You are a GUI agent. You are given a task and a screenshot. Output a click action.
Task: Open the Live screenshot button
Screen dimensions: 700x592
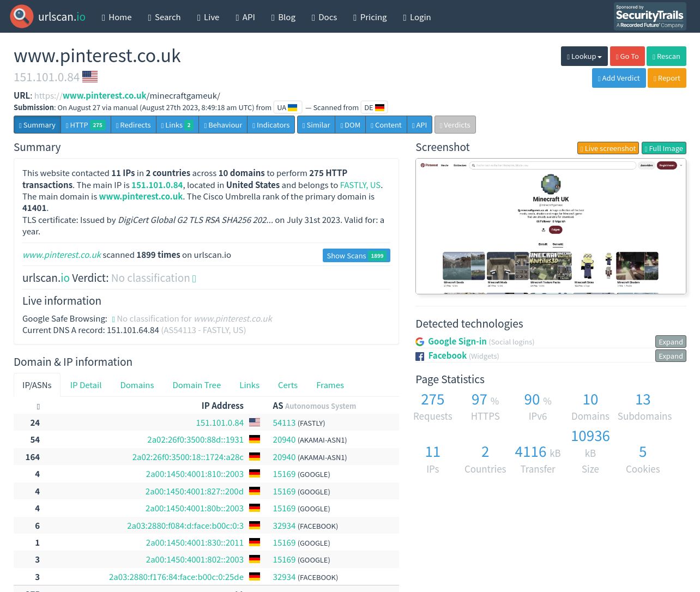[608, 148]
